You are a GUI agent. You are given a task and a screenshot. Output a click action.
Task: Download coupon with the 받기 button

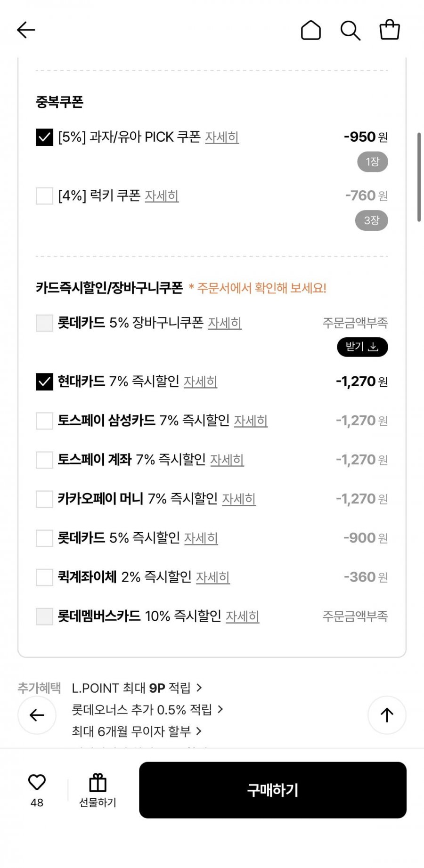click(362, 347)
